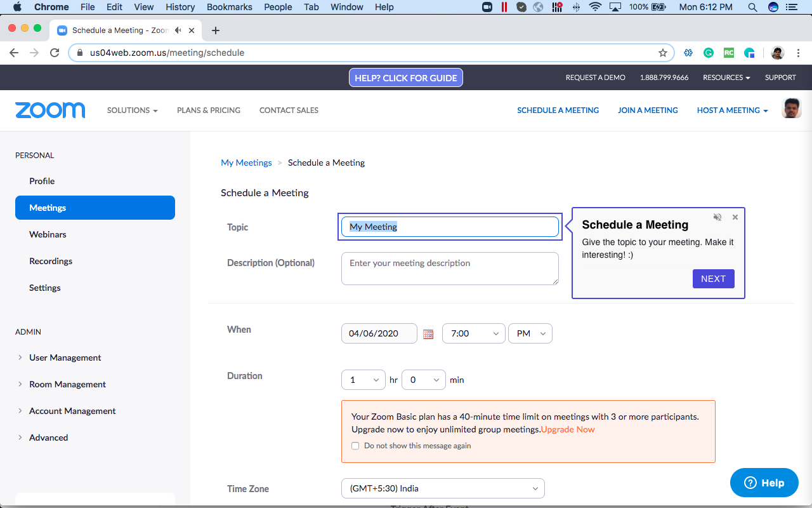The image size is (812, 508).
Task: Click Join a Meeting link
Action: 648,110
